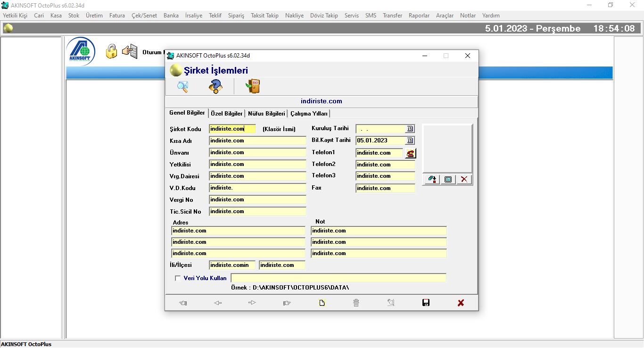644x348 pixels.
Task: Open the Yetkili Kişi menu
Action: (x=15, y=16)
